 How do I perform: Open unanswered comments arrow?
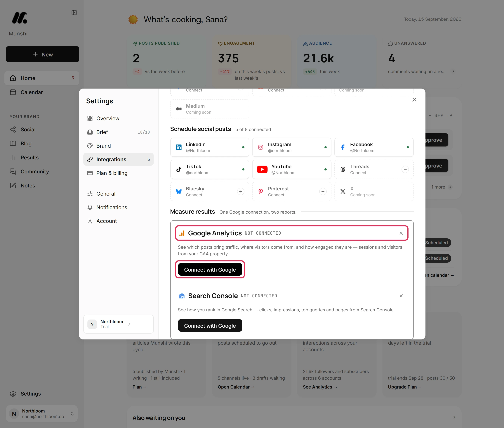point(453,71)
